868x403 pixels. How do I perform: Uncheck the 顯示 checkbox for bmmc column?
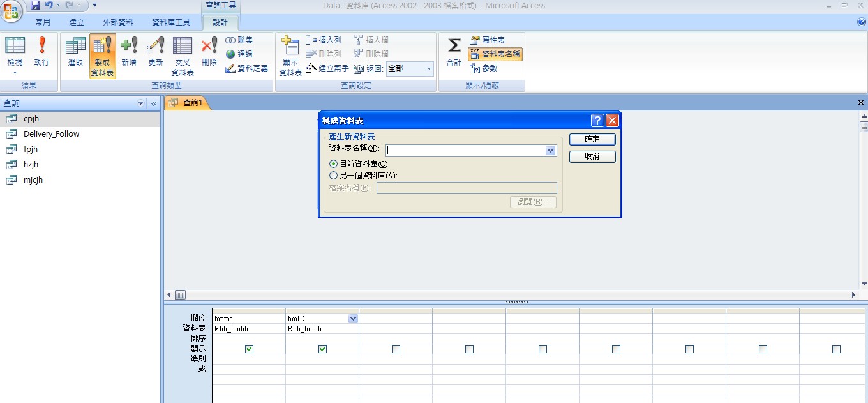pyautogui.click(x=249, y=349)
